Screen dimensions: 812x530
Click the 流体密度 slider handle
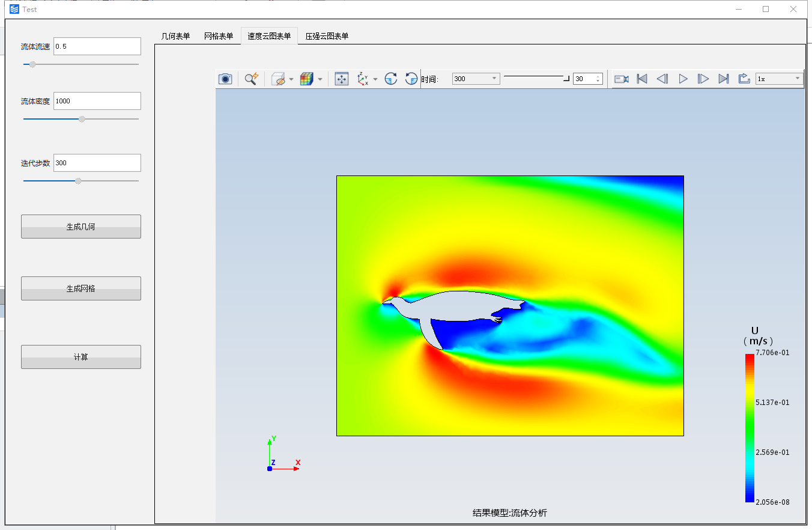click(82, 119)
